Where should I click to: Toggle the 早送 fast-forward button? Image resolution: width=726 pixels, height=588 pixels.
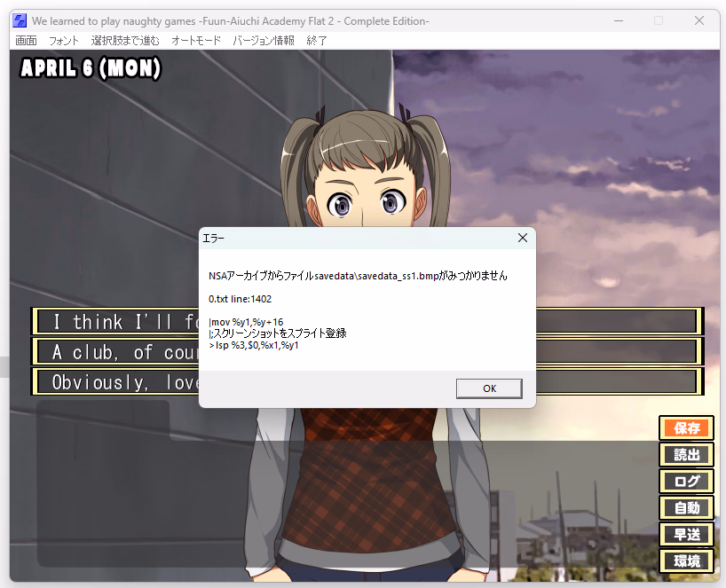click(x=687, y=535)
